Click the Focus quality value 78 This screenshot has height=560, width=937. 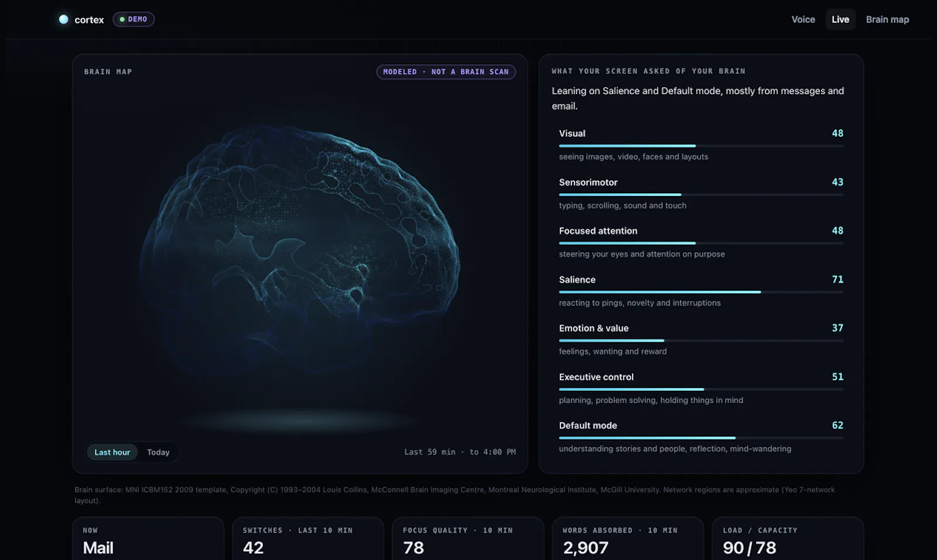pos(413,548)
